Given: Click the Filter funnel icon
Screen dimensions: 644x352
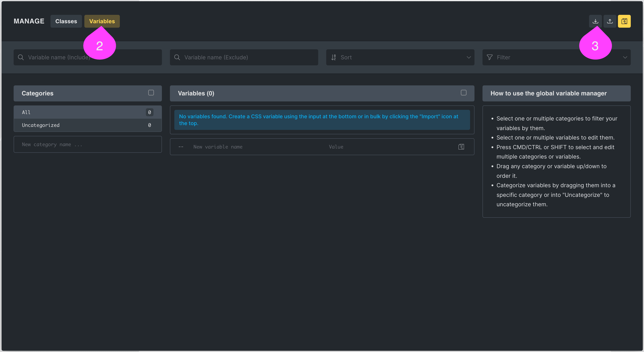Looking at the screenshot, I should coord(490,57).
